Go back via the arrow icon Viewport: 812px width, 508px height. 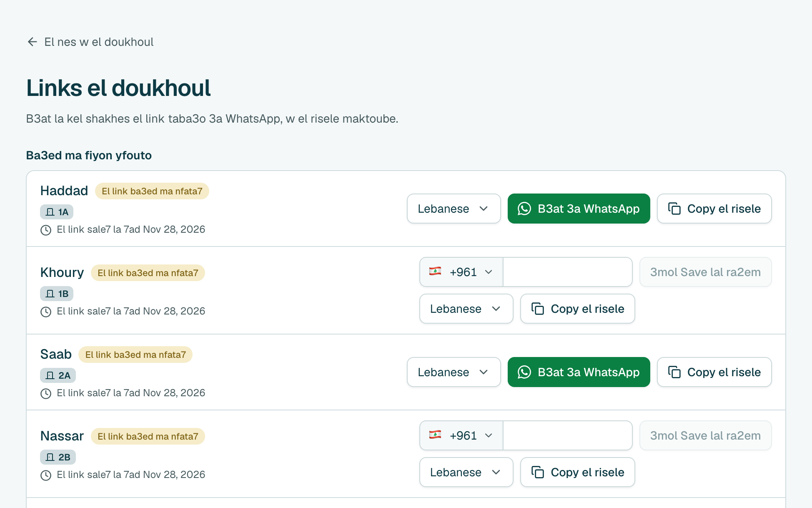[x=32, y=42]
